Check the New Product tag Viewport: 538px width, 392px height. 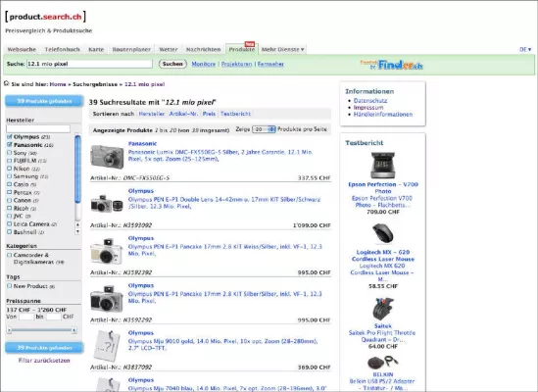click(9, 286)
